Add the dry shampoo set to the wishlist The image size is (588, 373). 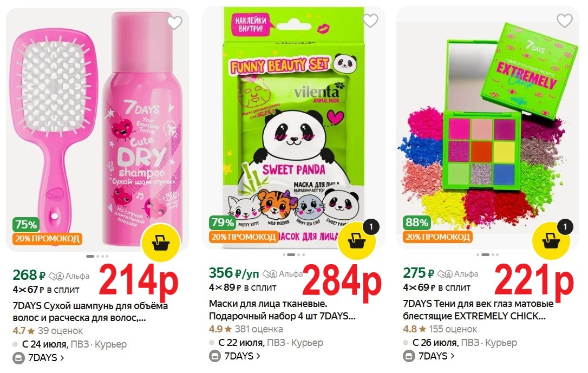[x=174, y=23]
